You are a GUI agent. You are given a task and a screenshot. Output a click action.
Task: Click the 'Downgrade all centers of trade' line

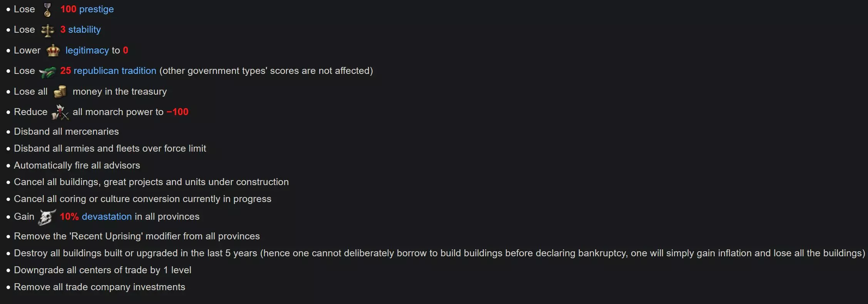point(102,270)
